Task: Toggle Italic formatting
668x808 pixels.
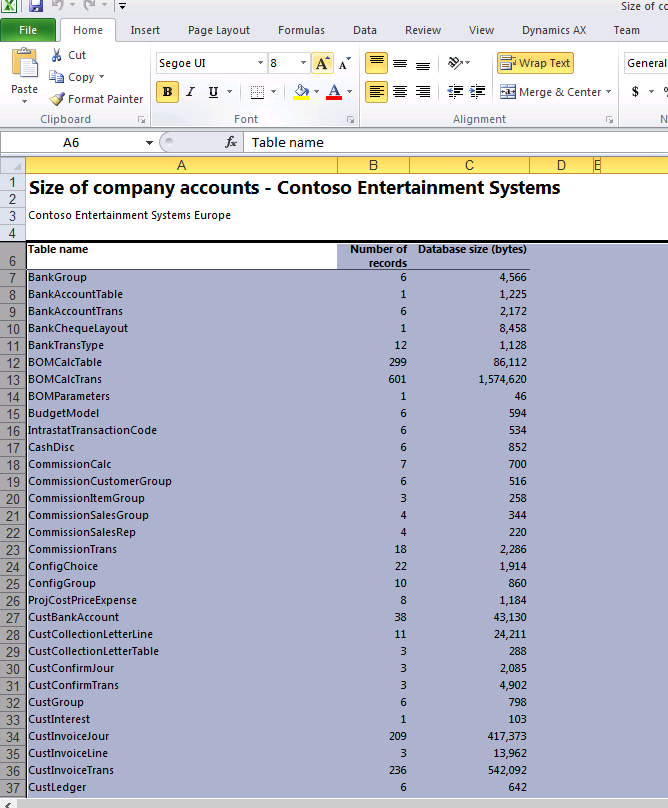Action: point(190,92)
